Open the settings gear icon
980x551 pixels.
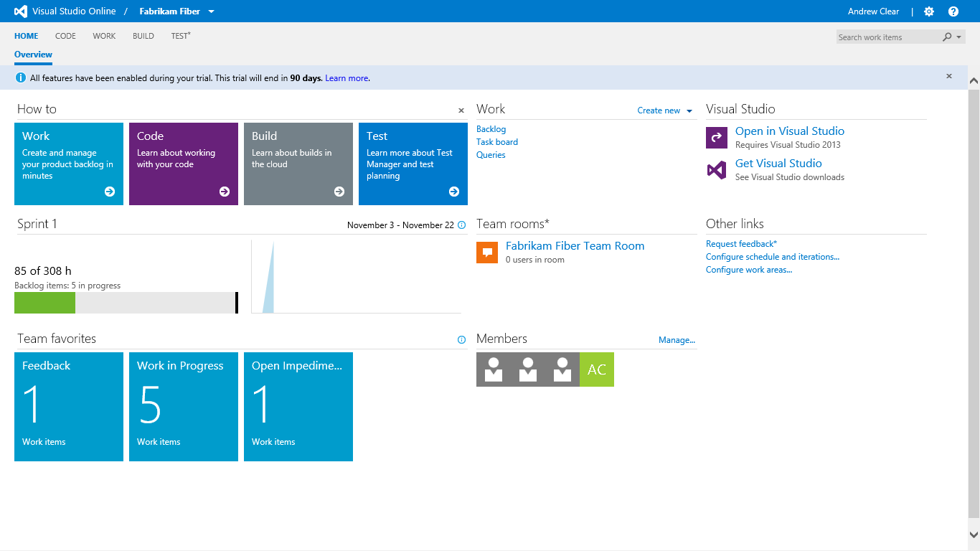point(929,11)
